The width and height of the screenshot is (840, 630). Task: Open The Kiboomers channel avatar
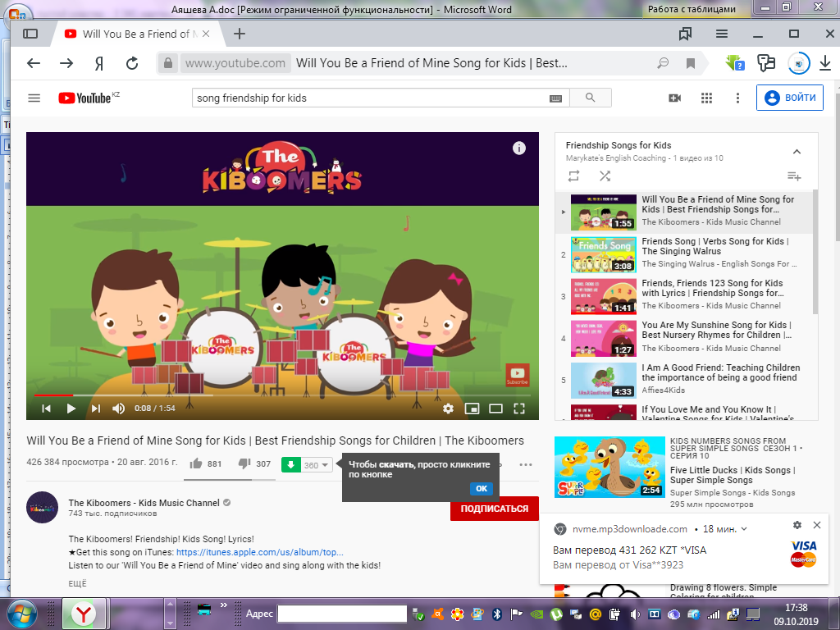click(x=43, y=507)
